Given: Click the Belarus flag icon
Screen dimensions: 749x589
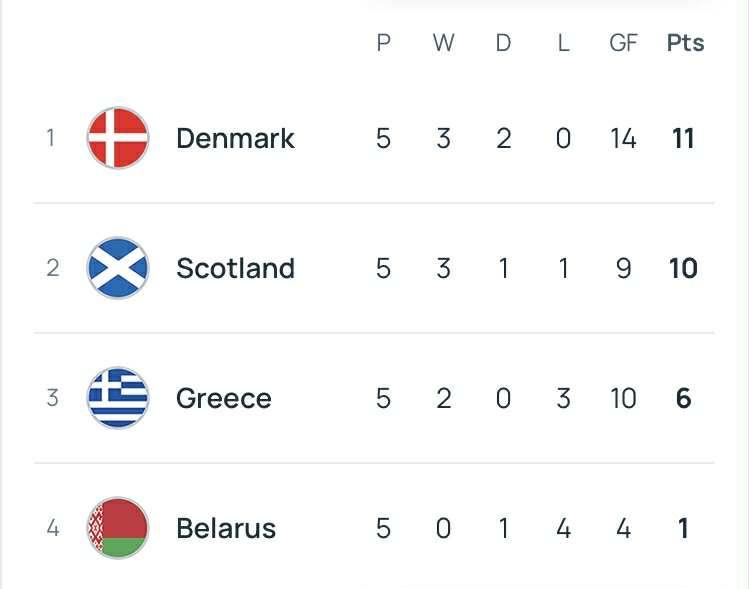Looking at the screenshot, I should (x=118, y=528).
